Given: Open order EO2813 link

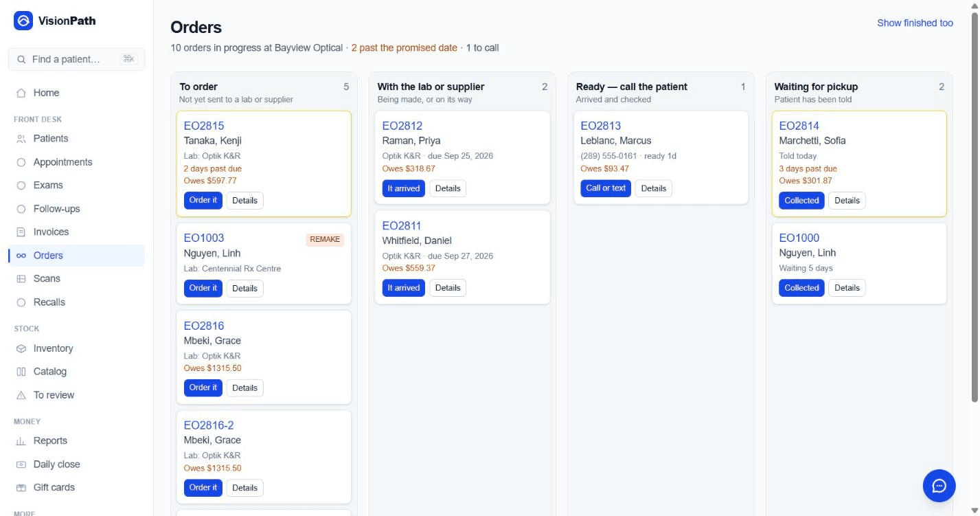Looking at the screenshot, I should (x=601, y=126).
